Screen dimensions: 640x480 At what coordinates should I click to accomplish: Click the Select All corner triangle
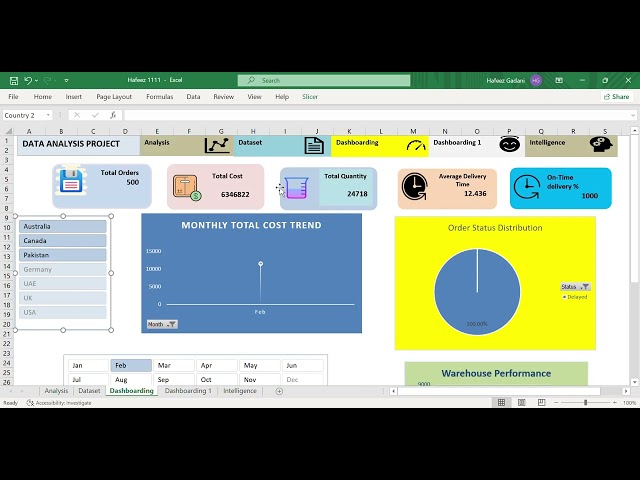click(x=9, y=131)
